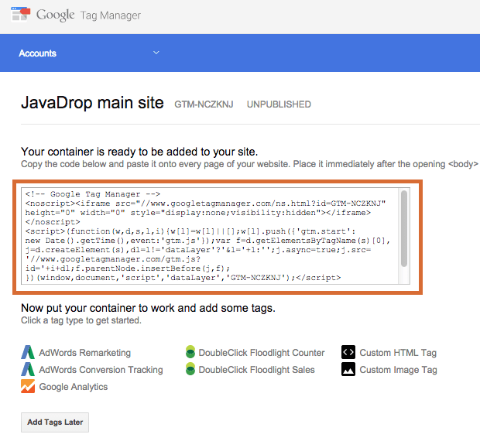This screenshot has height=448, width=480.
Task: Click 'Your container is ready' heading
Action: pos(139,152)
